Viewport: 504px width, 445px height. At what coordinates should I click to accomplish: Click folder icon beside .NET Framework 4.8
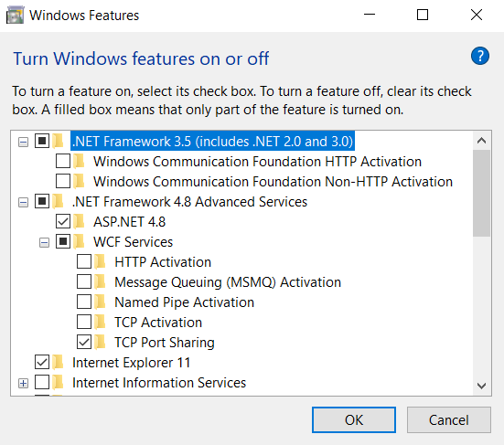click(x=59, y=201)
